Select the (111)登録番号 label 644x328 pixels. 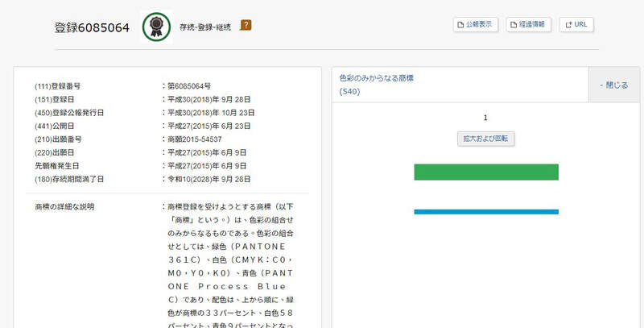57,86
